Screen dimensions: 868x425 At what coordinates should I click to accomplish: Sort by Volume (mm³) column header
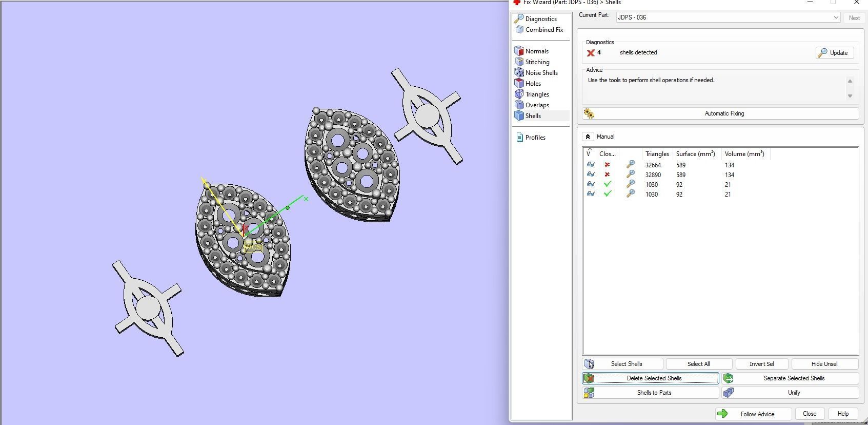click(744, 154)
